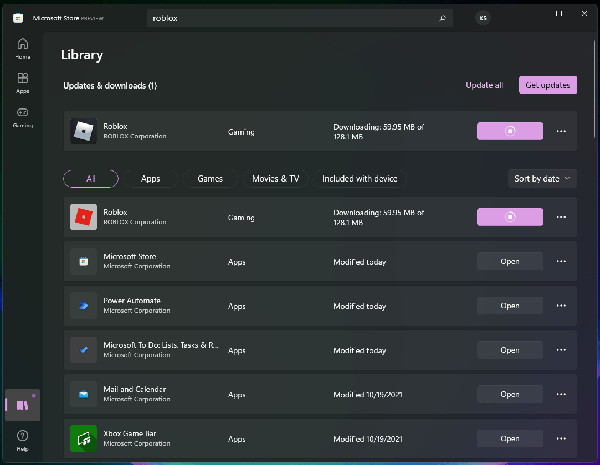
Task: Select the All filter tab
Action: 91,179
